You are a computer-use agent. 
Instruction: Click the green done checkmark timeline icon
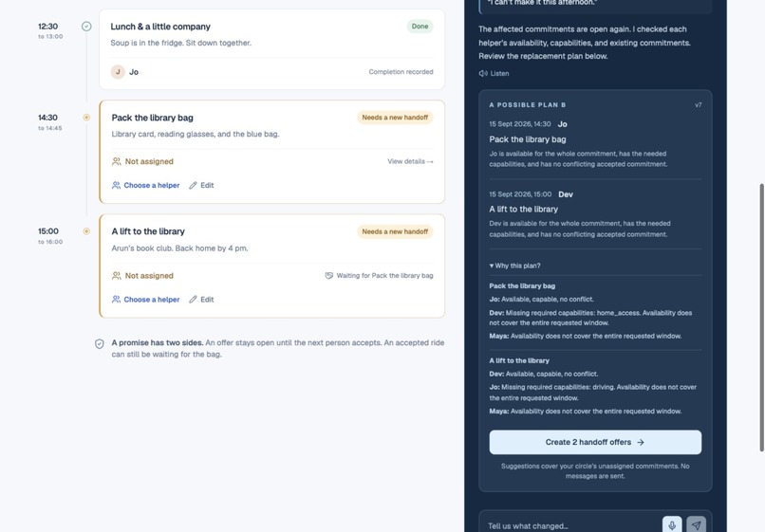86,27
